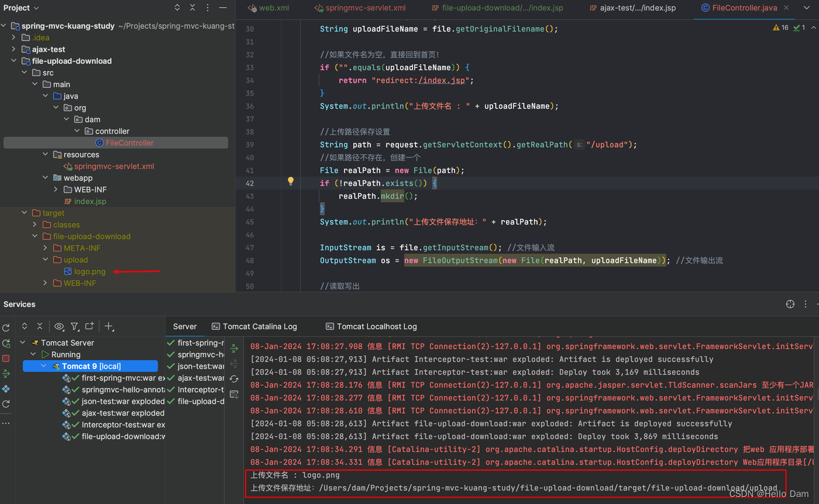Click the line number 42 gutter
The image size is (819, 504).
point(250,183)
